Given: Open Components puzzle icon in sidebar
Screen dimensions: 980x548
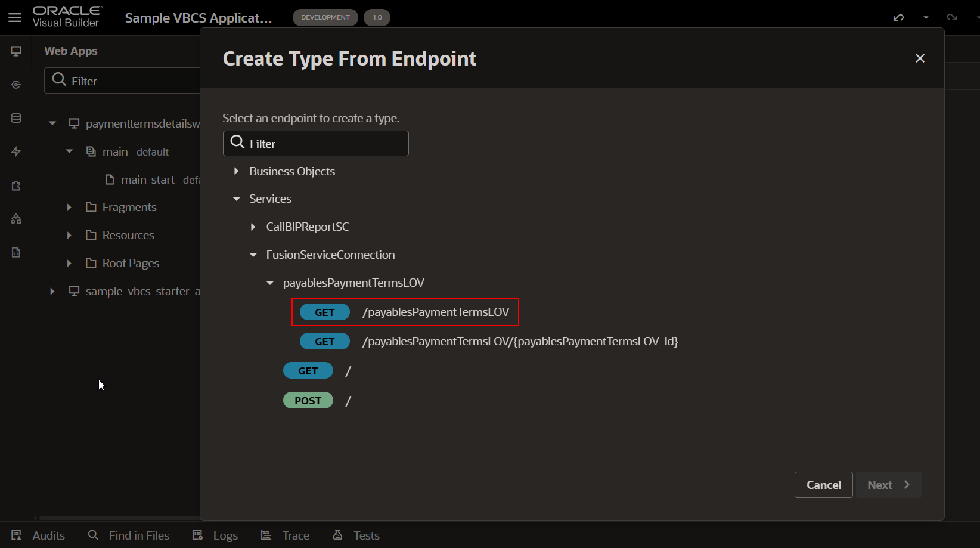Looking at the screenshot, I should pyautogui.click(x=16, y=185).
